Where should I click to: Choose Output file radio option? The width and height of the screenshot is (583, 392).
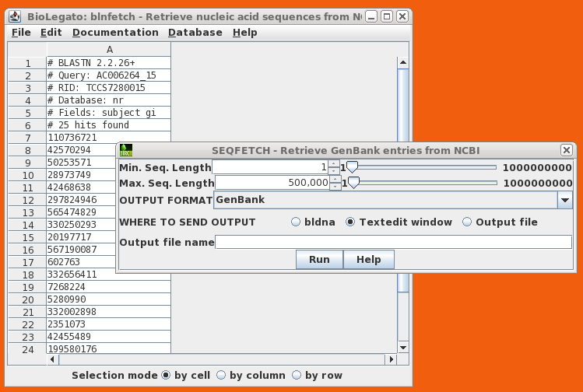[467, 222]
